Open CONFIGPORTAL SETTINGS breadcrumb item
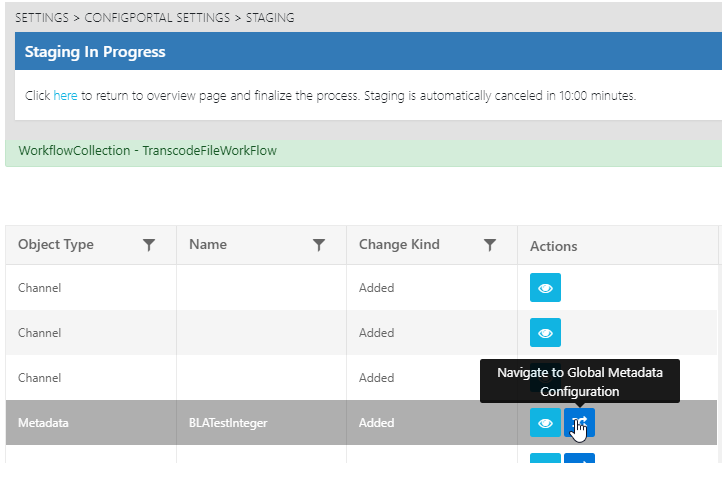Screen dimensions: 722x501 click(x=147, y=18)
